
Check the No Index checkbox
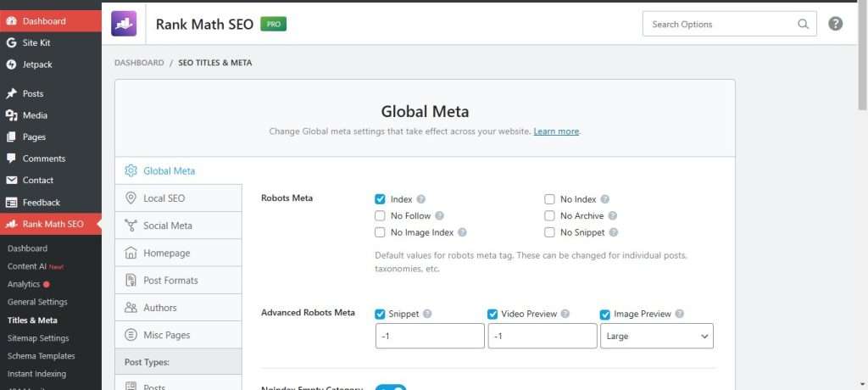click(549, 199)
